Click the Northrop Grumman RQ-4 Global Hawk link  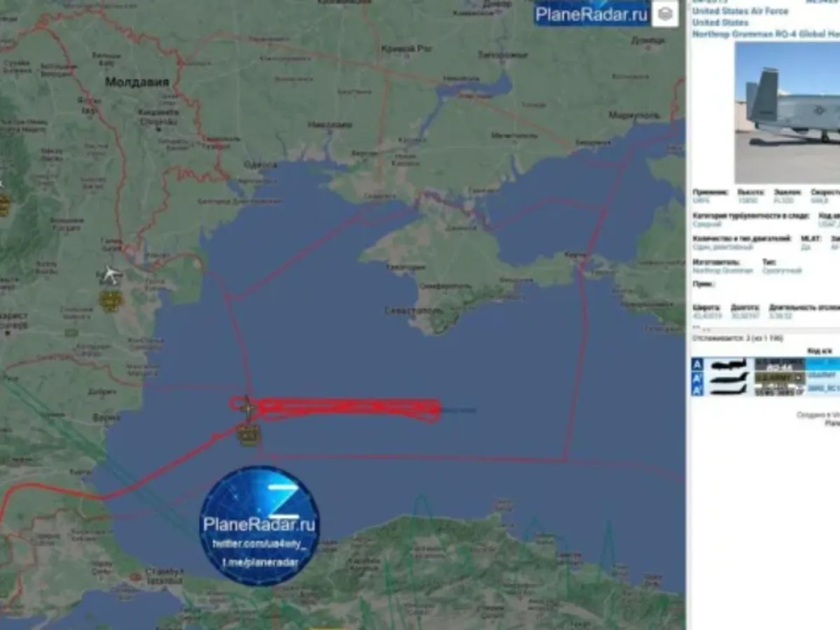(x=763, y=34)
